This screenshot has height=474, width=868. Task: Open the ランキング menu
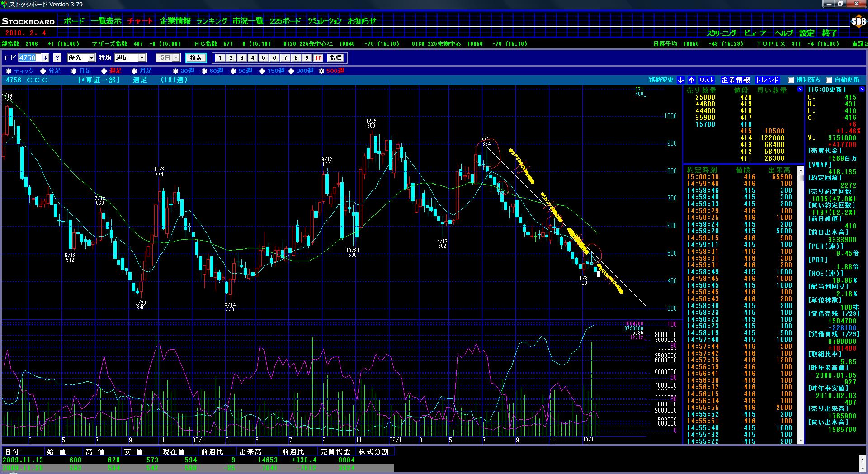click(212, 21)
